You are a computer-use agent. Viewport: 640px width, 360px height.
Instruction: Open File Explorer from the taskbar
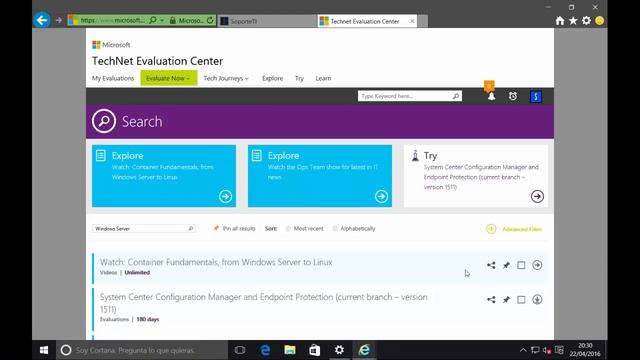[x=290, y=350]
